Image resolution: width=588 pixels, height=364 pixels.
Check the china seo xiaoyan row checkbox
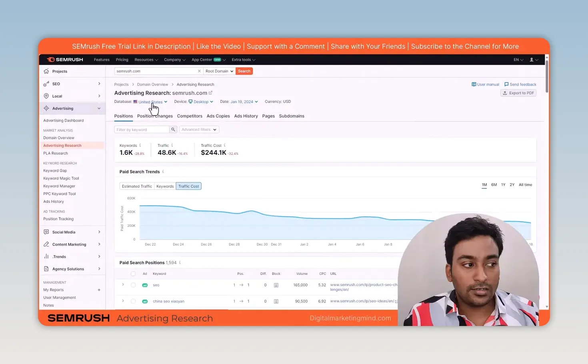133,301
